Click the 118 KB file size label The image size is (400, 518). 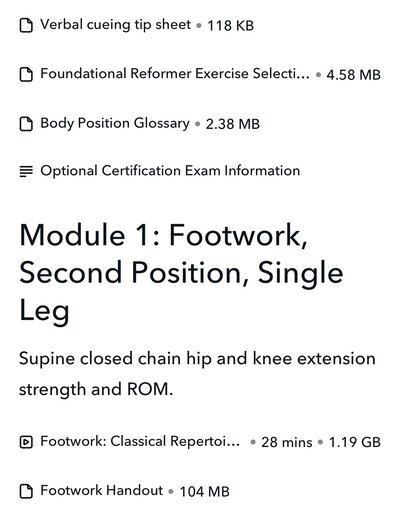[x=230, y=26]
